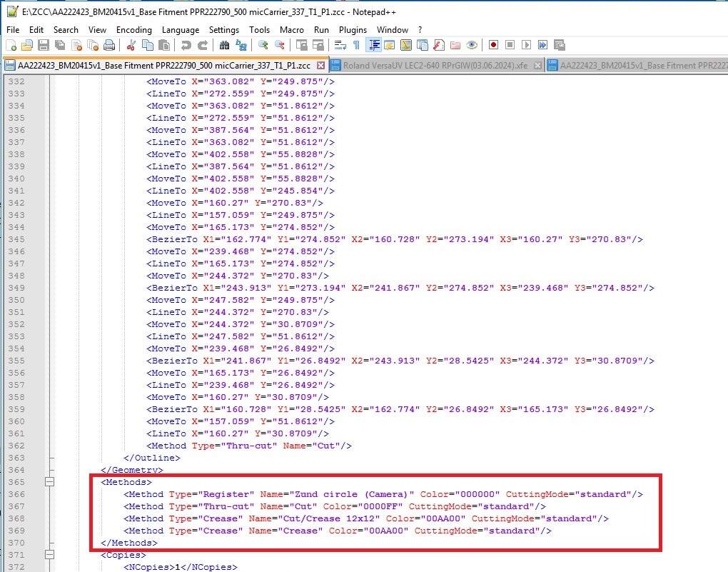Collapse the Methods code fold

(x=49, y=481)
